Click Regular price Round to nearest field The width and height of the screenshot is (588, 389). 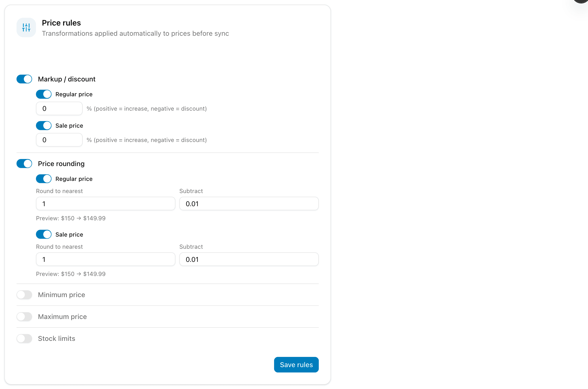click(106, 204)
